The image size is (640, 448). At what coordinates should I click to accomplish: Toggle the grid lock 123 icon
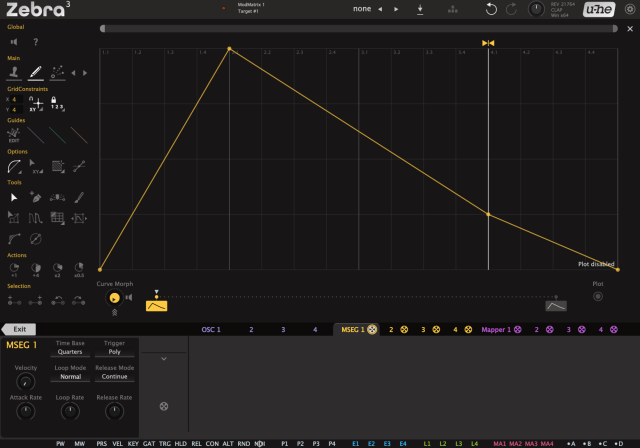(56, 104)
